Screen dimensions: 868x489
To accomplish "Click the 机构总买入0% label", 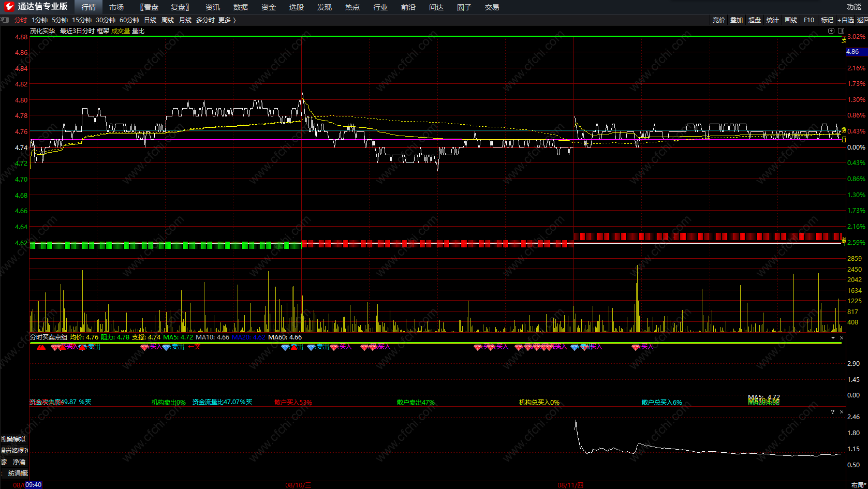I will click(539, 402).
